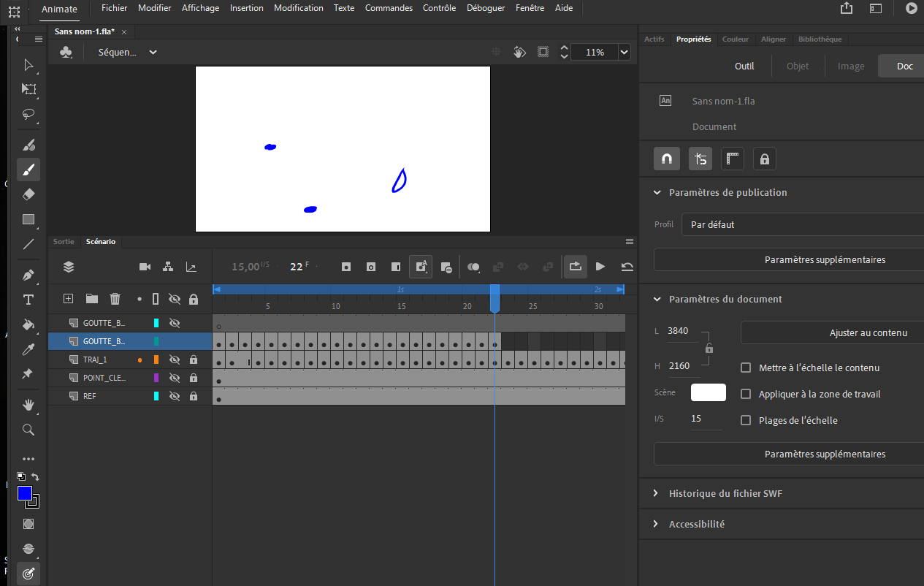Select the Classic Brush tool
This screenshot has height=586, width=924.
pyautogui.click(x=28, y=170)
